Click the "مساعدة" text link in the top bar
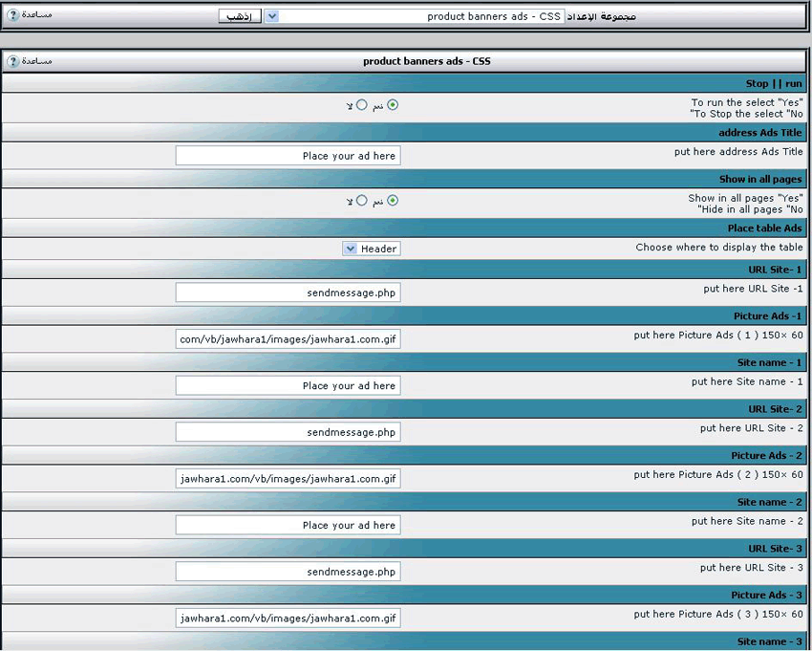The width and height of the screenshot is (812, 651). point(37,16)
